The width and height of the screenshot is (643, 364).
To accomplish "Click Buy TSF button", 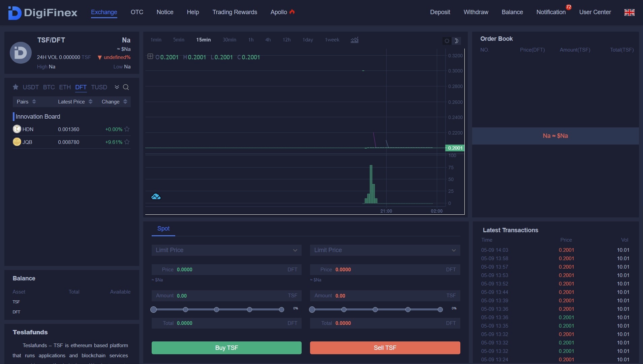I will (226, 348).
